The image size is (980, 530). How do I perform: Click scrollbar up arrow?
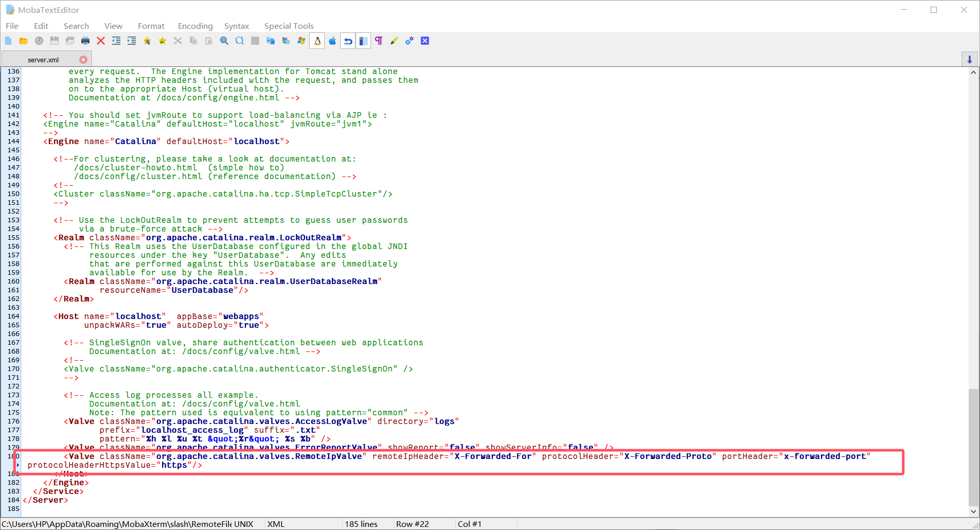point(973,73)
